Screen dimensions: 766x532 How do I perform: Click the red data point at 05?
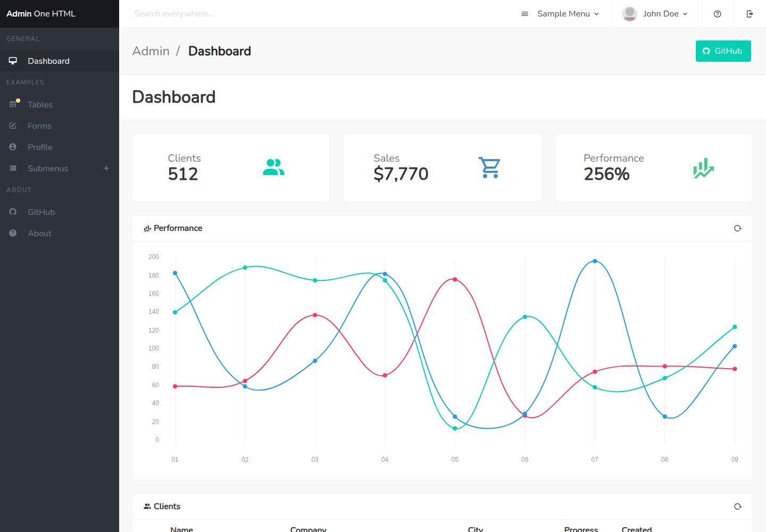455,279
